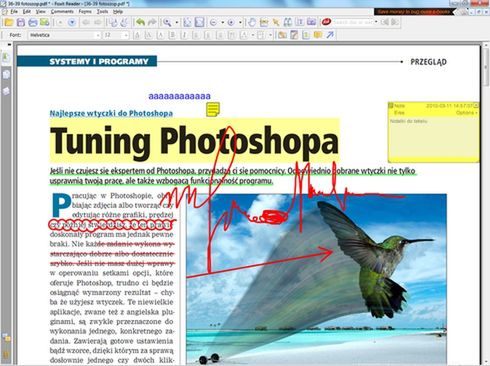The height and width of the screenshot is (366, 490).
Task: Undo with the green curved arrow
Action: tap(141, 23)
